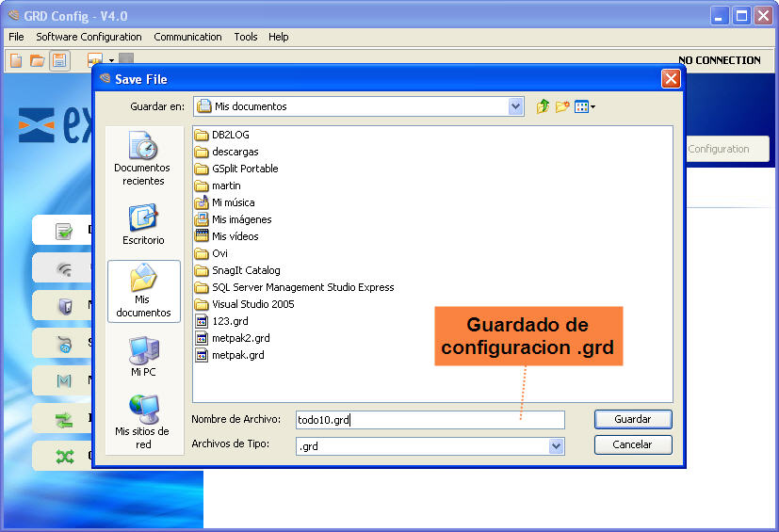Click the Save diskette toolbar icon
The width and height of the screenshot is (779, 532).
coord(58,60)
